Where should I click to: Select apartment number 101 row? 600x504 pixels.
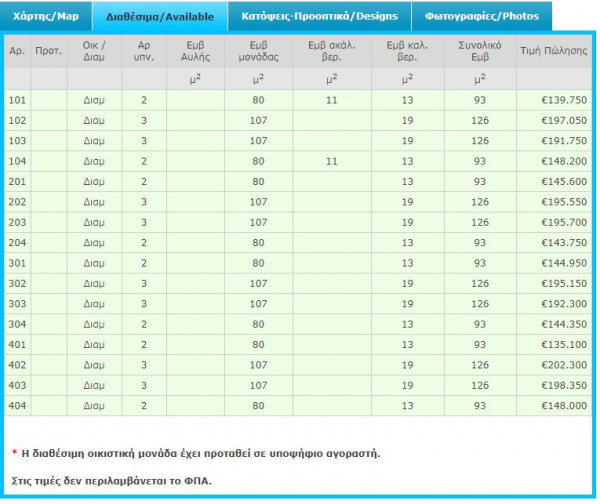tap(298, 100)
